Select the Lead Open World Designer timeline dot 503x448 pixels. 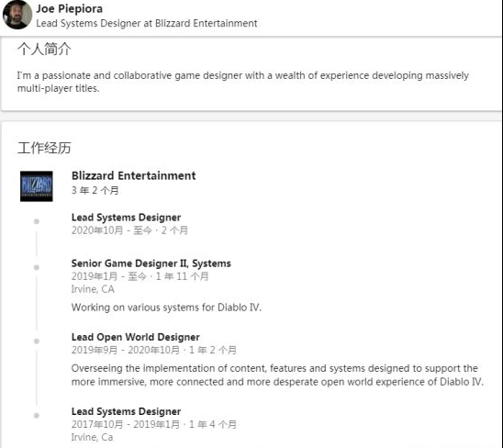click(x=37, y=342)
